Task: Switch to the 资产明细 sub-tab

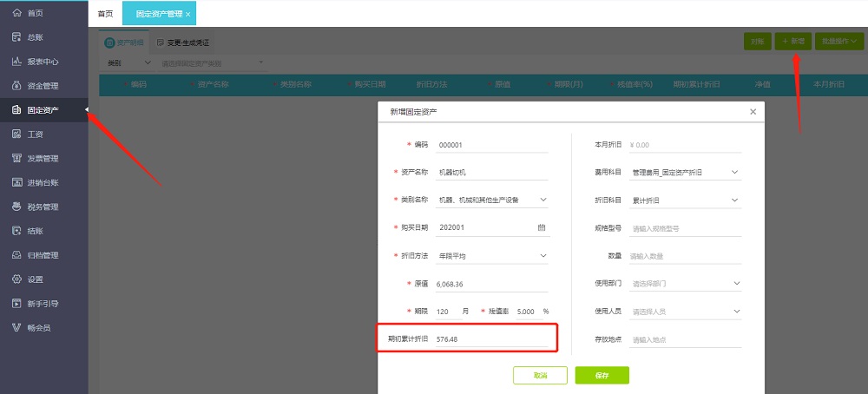Action: coord(124,43)
